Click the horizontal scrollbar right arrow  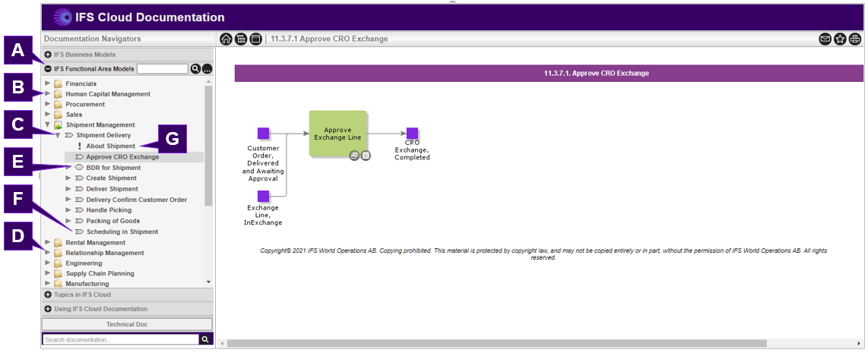(860, 343)
